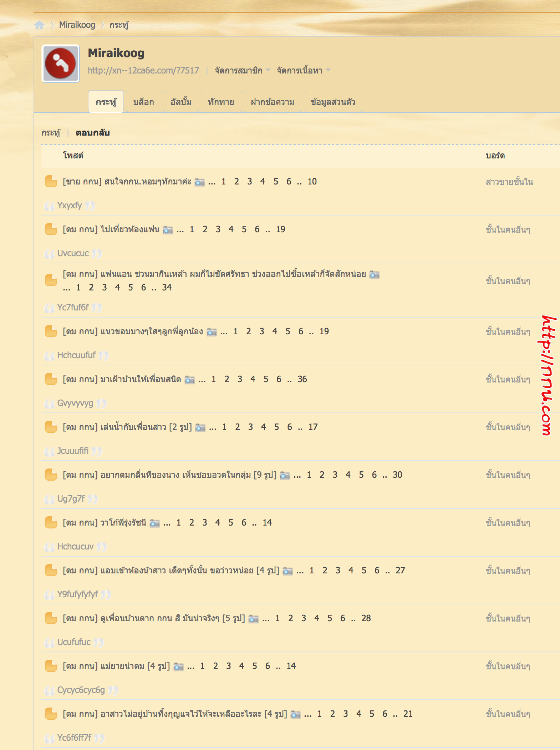
Task: Click the ตอบกลับ filter link
Action: click(93, 133)
